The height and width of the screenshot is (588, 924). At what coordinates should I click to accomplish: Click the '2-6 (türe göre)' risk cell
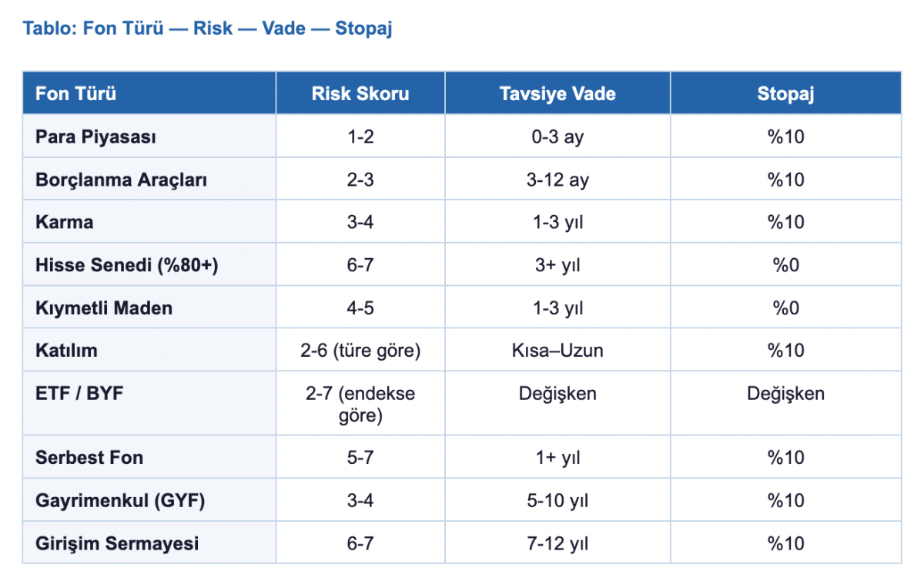click(360, 351)
